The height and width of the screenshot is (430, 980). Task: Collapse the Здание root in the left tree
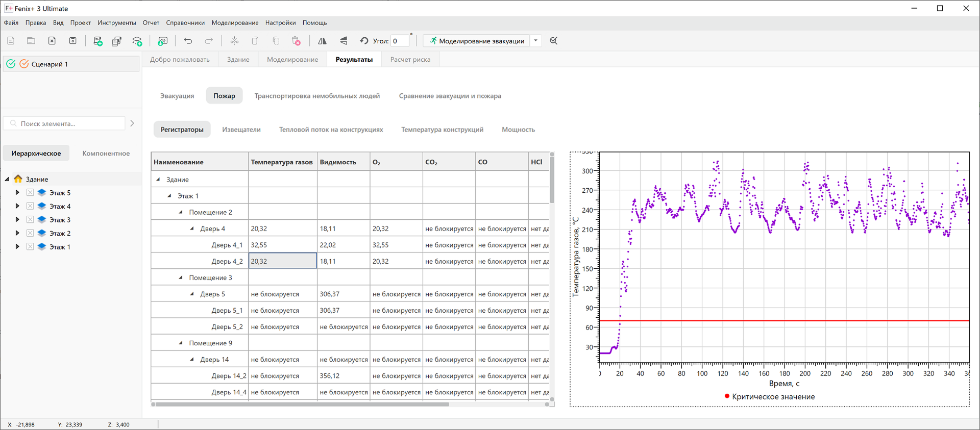pos(7,179)
